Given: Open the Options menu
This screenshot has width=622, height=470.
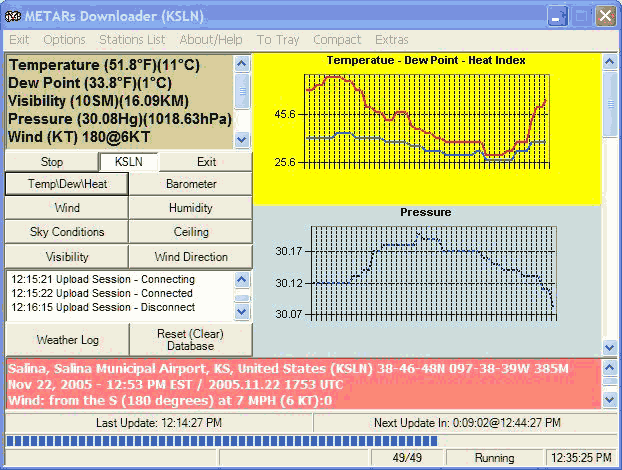Looking at the screenshot, I should [x=64, y=40].
